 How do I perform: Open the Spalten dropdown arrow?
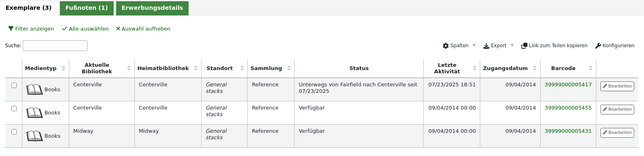(x=474, y=45)
